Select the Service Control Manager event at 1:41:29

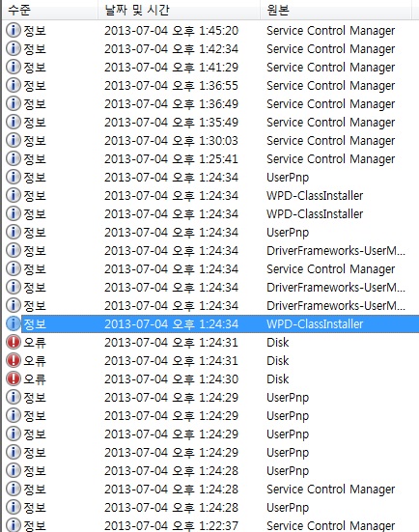pos(210,68)
